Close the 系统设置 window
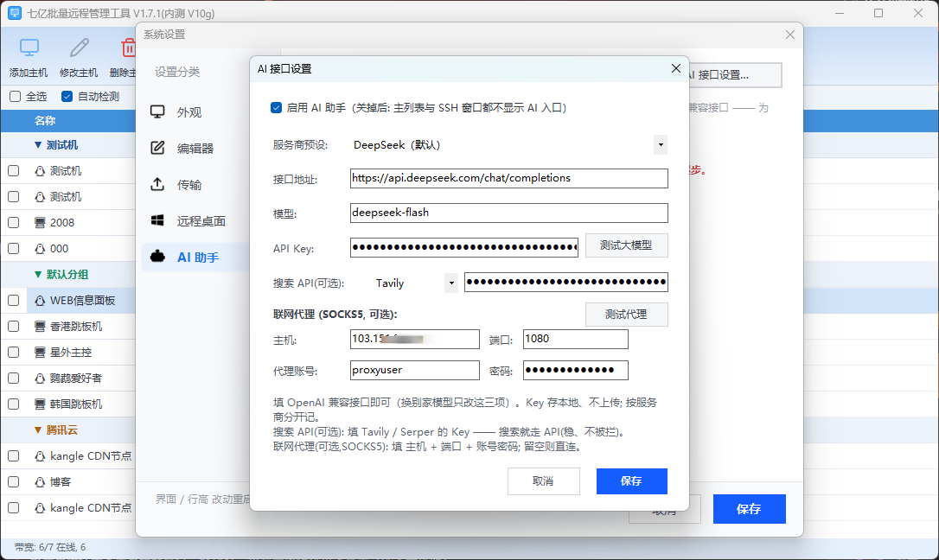This screenshot has width=939, height=560. pos(790,35)
